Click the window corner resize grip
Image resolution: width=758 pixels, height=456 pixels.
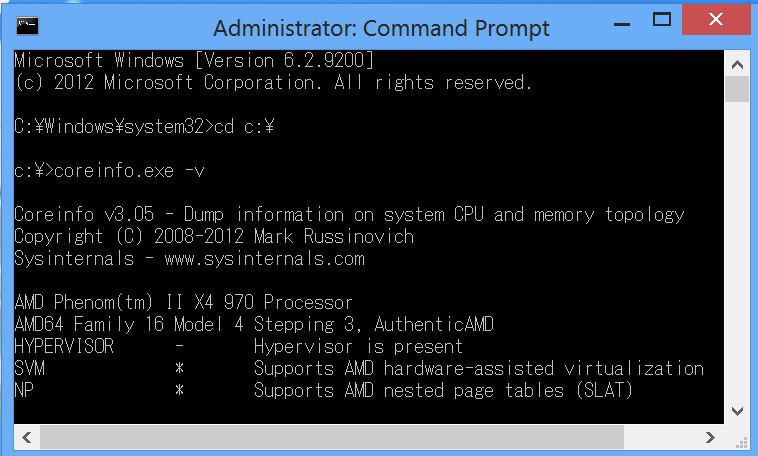point(742,442)
